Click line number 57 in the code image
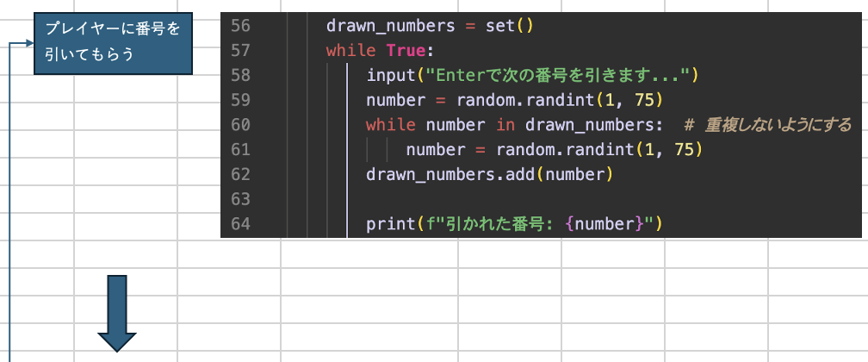 240,51
